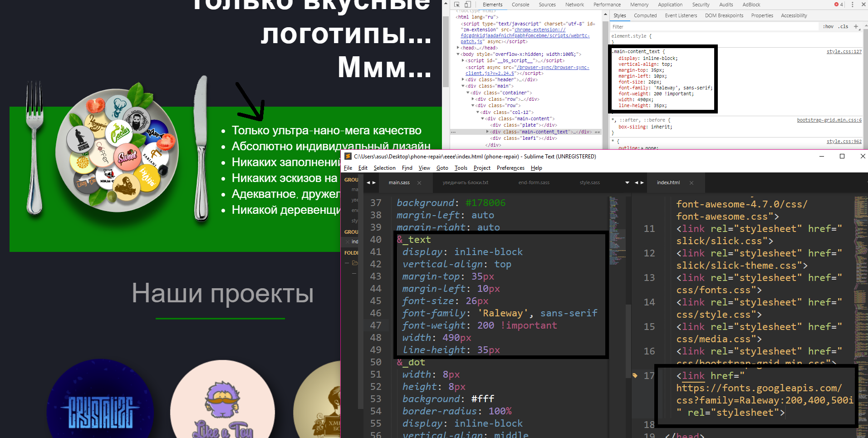Open the Accessibility pane tab

794,15
